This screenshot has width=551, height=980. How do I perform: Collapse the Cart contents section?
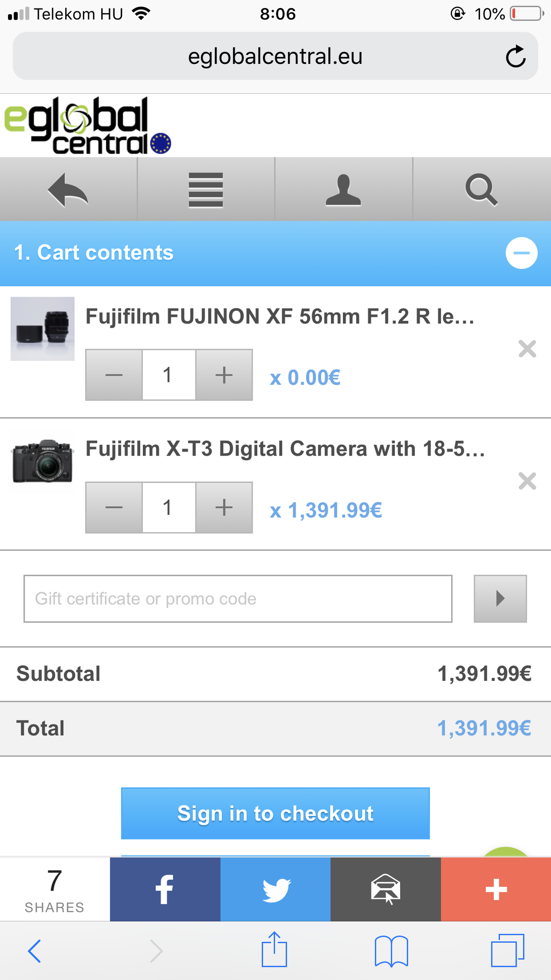[x=521, y=253]
